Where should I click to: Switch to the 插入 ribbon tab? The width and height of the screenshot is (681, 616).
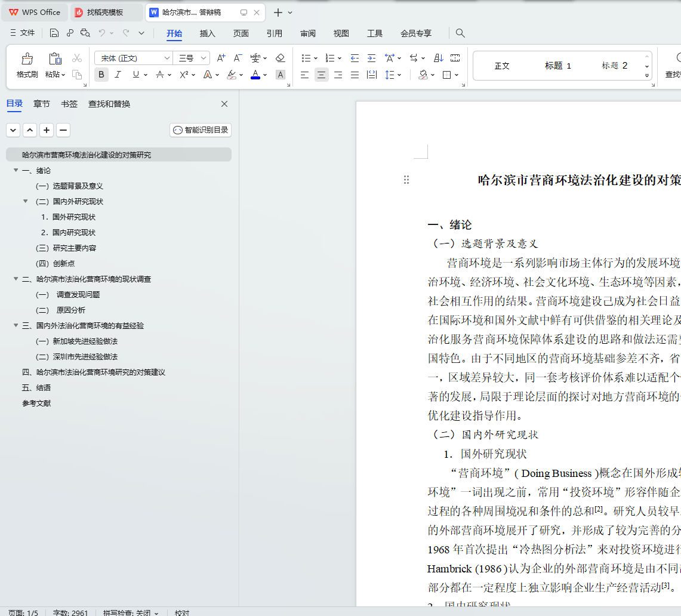(207, 33)
